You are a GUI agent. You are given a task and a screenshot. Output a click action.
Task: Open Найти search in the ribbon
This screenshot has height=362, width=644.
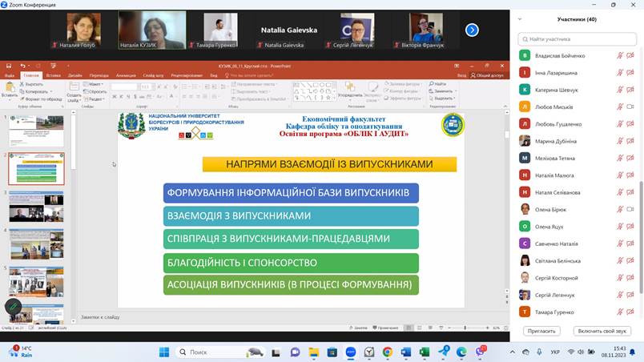tap(438, 84)
